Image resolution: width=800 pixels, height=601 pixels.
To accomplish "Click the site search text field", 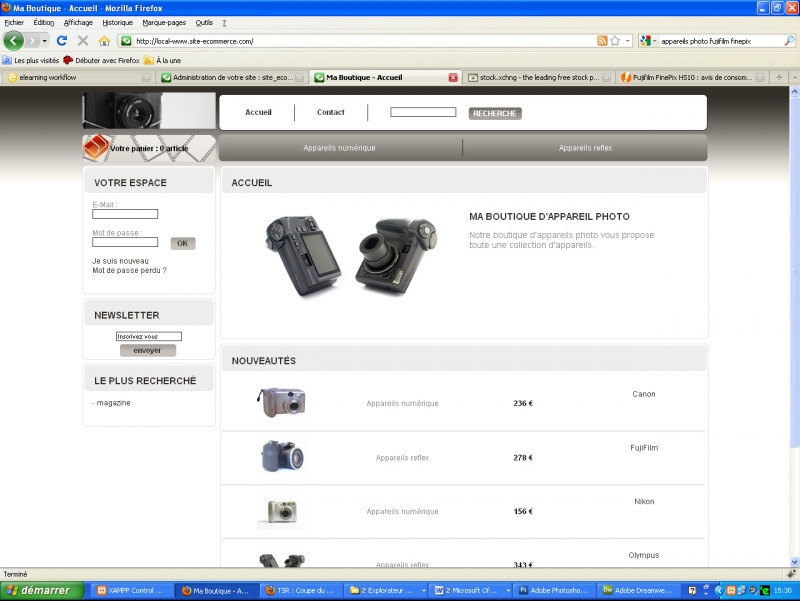I will point(423,112).
